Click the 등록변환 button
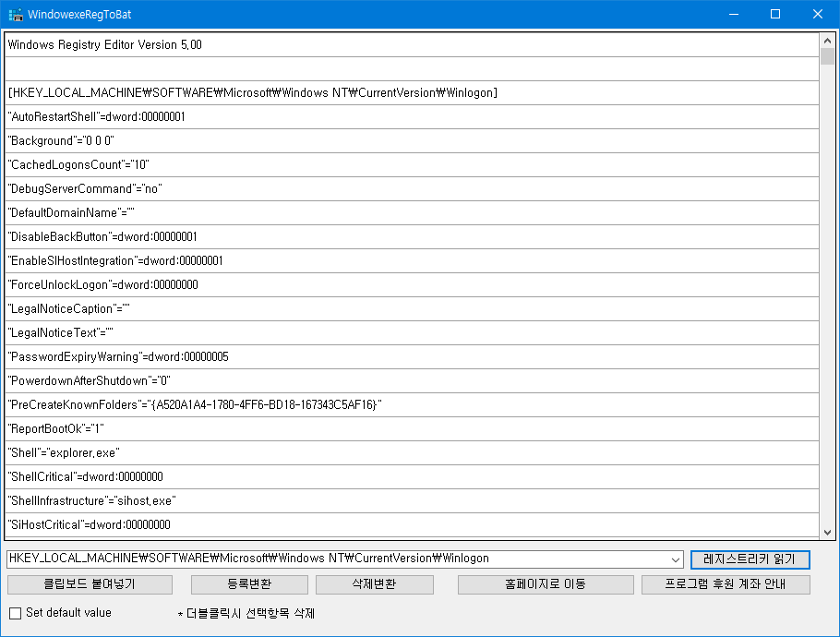 point(249,584)
